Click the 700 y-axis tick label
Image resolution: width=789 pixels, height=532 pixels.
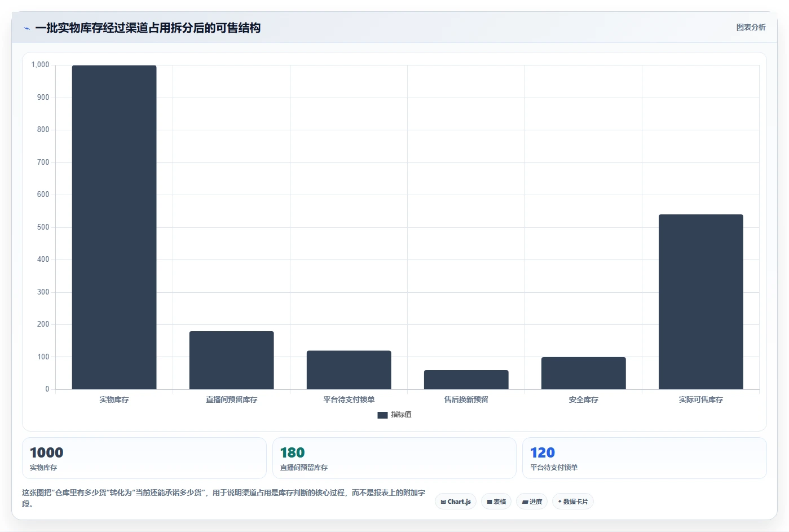[43, 162]
